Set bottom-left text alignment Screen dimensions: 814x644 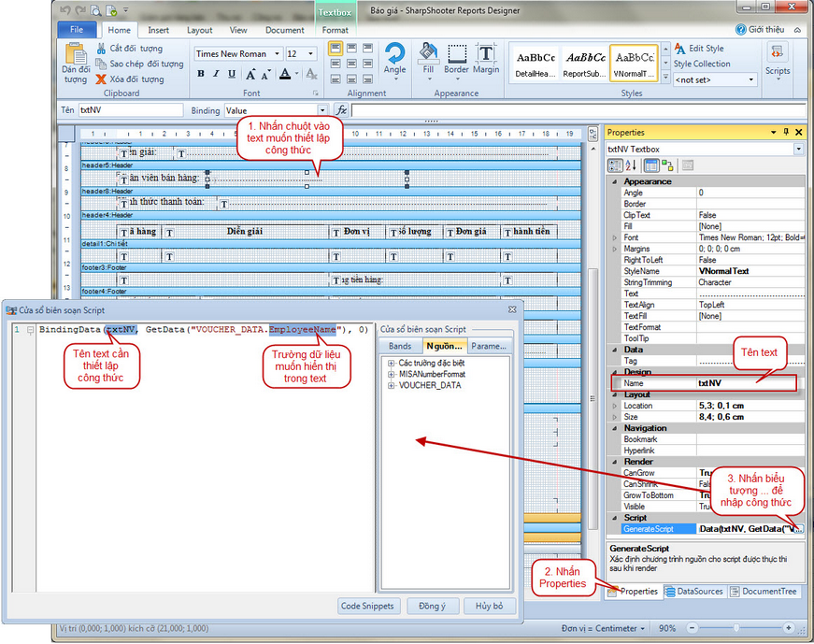pyautogui.click(x=336, y=79)
